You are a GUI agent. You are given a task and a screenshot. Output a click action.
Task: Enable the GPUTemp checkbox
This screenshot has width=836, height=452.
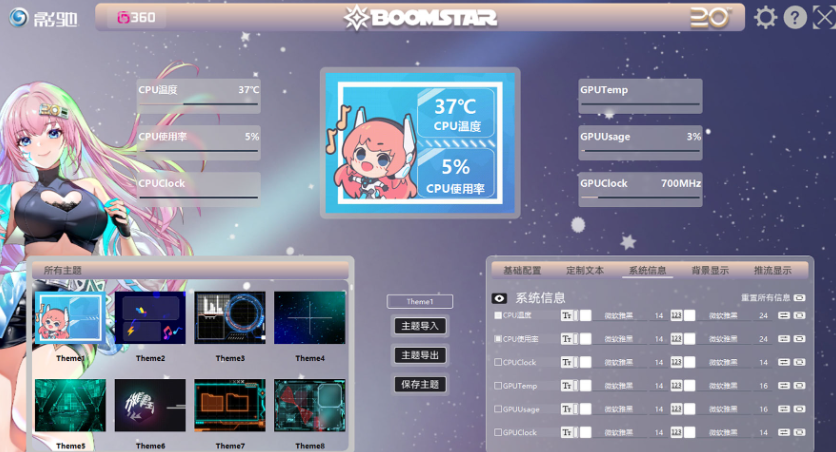pos(498,386)
